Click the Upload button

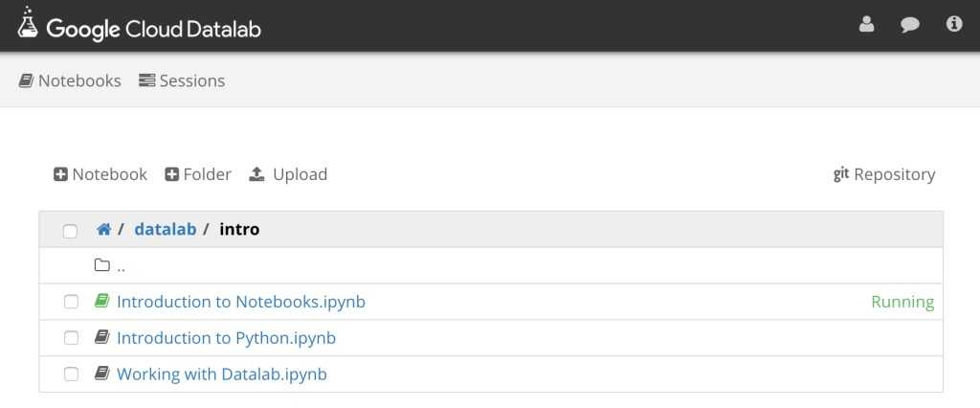coord(288,174)
